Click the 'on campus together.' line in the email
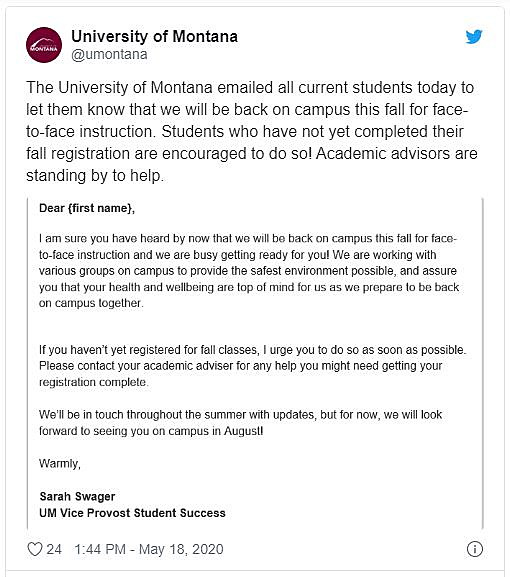510x577 pixels. click(x=91, y=303)
